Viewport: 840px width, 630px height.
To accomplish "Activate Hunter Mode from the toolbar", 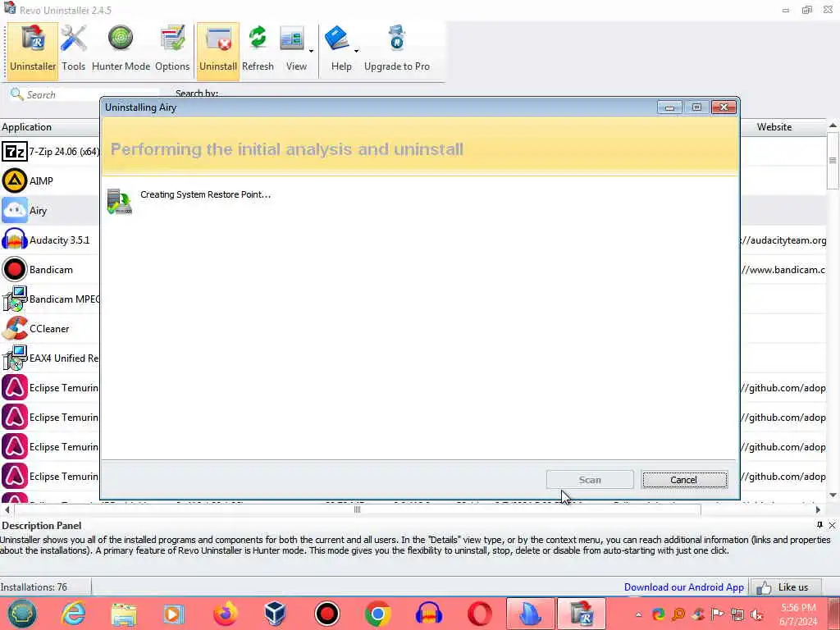I will [x=121, y=49].
